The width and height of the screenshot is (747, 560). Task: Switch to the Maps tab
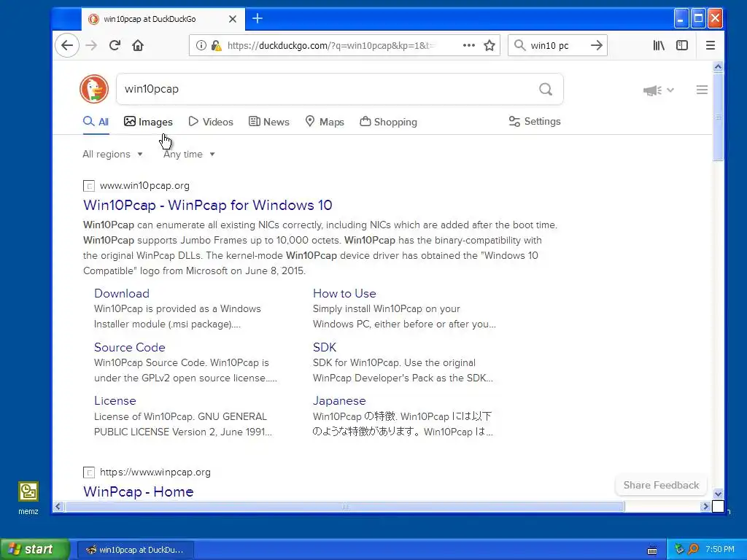point(325,122)
